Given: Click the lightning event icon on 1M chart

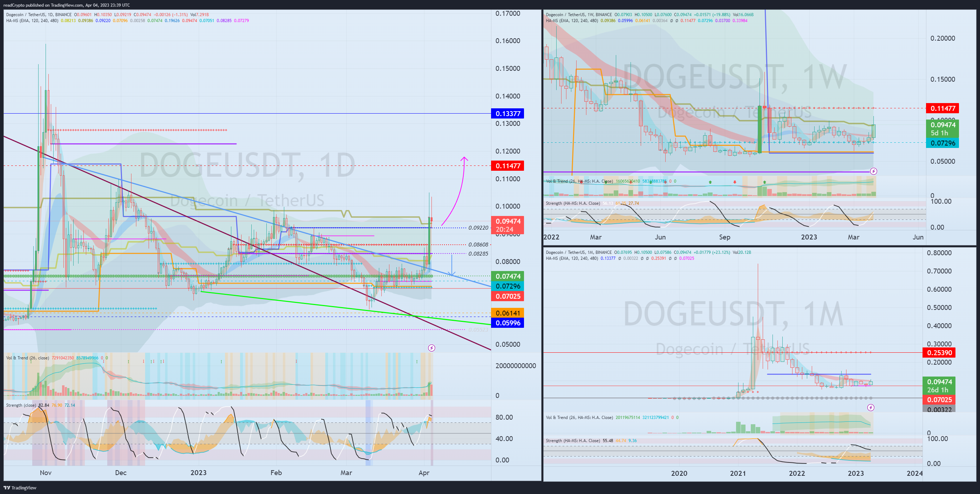Looking at the screenshot, I should [870, 408].
